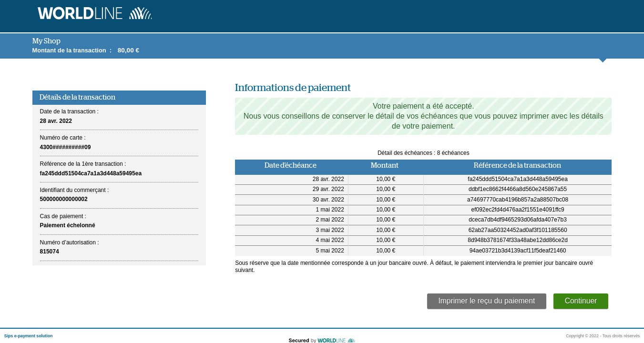This screenshot has height=343, width=644.
Task: Select the 1 mai 2022 date cell
Action: [x=291, y=210]
